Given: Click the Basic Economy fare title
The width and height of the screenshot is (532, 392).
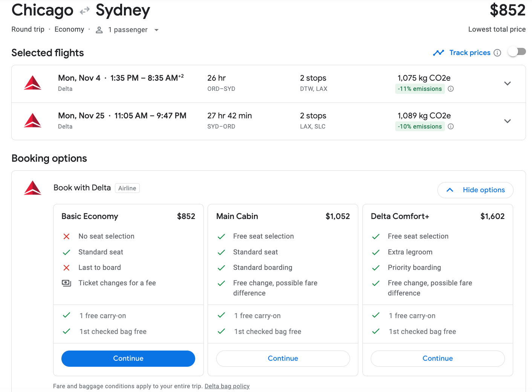Looking at the screenshot, I should [90, 216].
